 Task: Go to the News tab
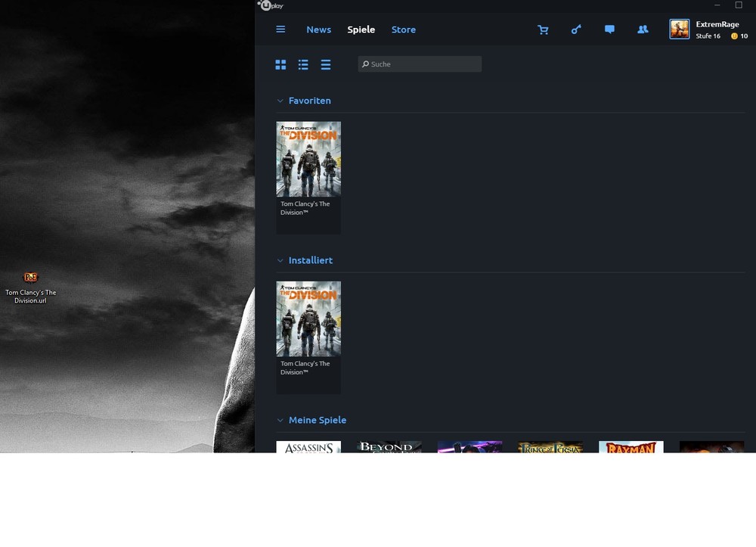(318, 30)
